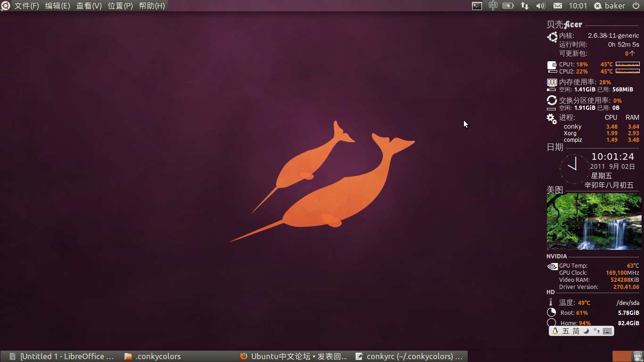Image resolution: width=644 pixels, height=362 pixels.
Task: Click the date 2011 9月 02日
Action: click(613, 166)
